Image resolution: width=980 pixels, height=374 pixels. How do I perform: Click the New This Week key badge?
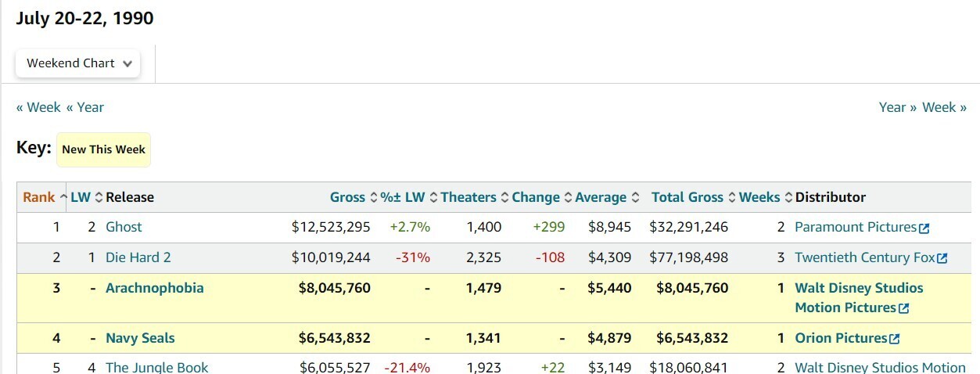point(103,149)
